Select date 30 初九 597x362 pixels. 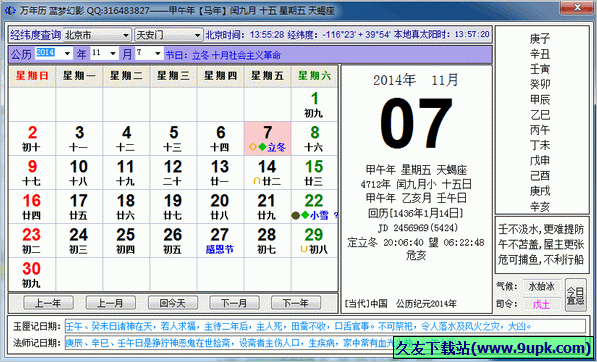pos(32,275)
